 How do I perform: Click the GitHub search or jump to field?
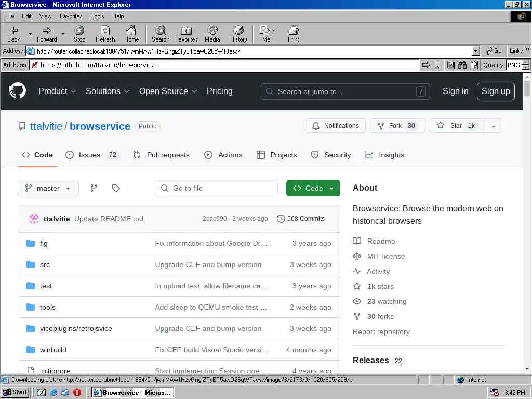pos(345,91)
